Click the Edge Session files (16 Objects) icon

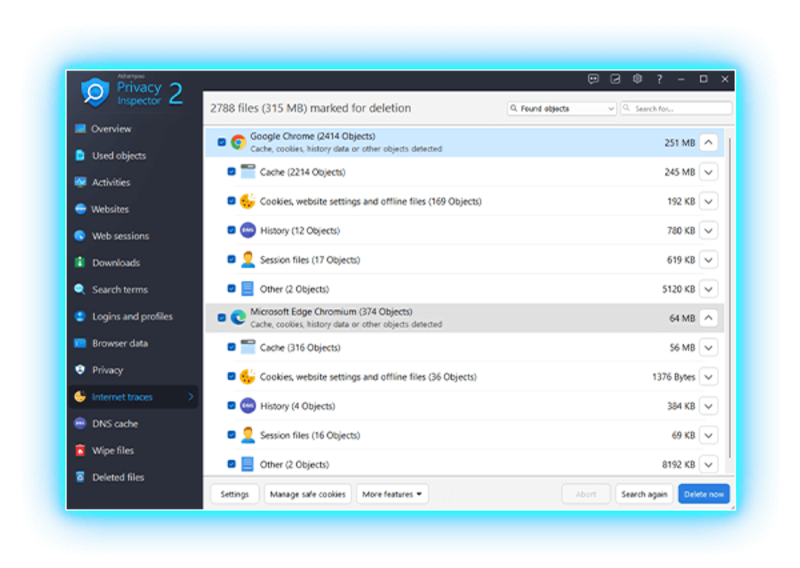point(247,435)
